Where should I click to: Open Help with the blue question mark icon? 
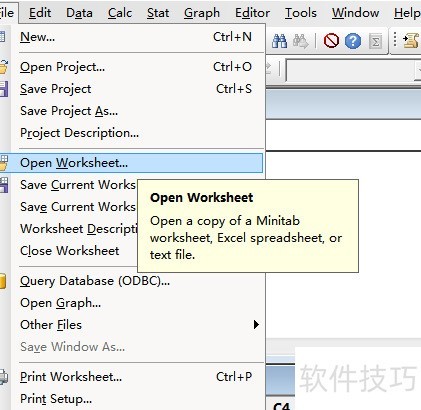point(353,41)
